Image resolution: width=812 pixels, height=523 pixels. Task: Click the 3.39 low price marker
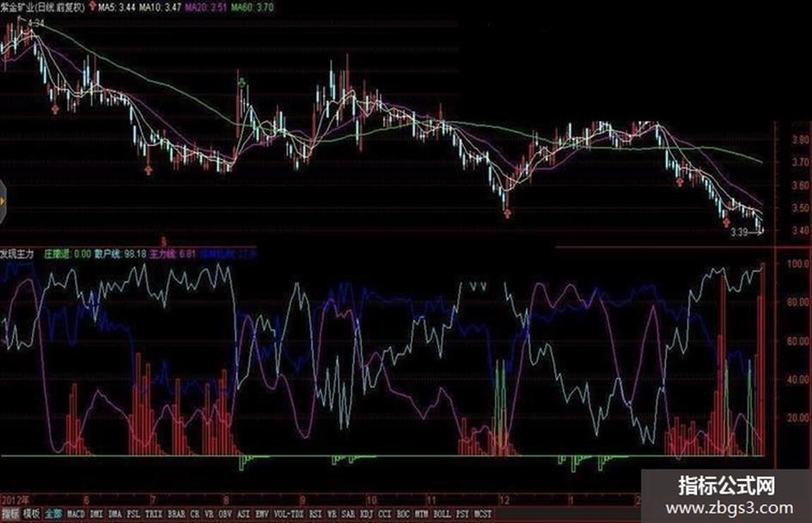click(x=739, y=233)
